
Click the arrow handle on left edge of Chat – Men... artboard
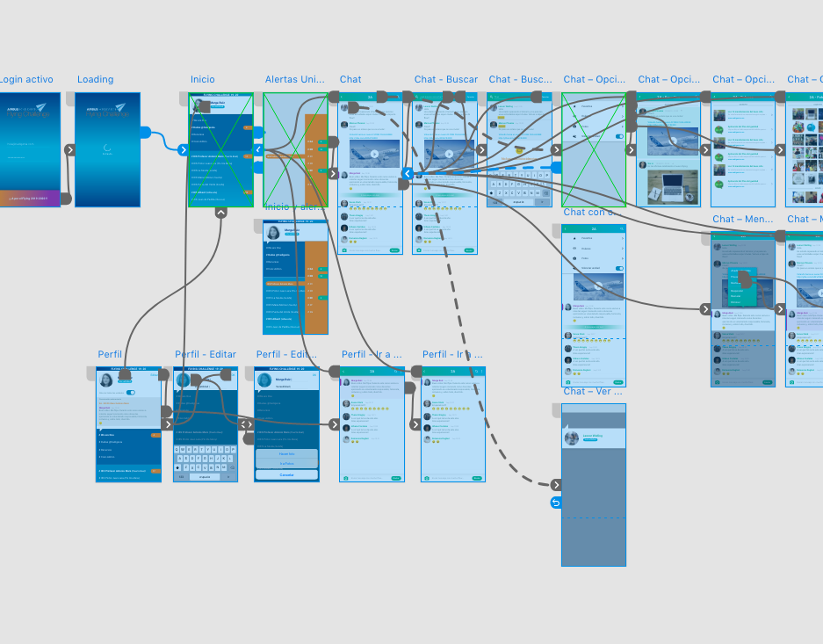click(705, 309)
